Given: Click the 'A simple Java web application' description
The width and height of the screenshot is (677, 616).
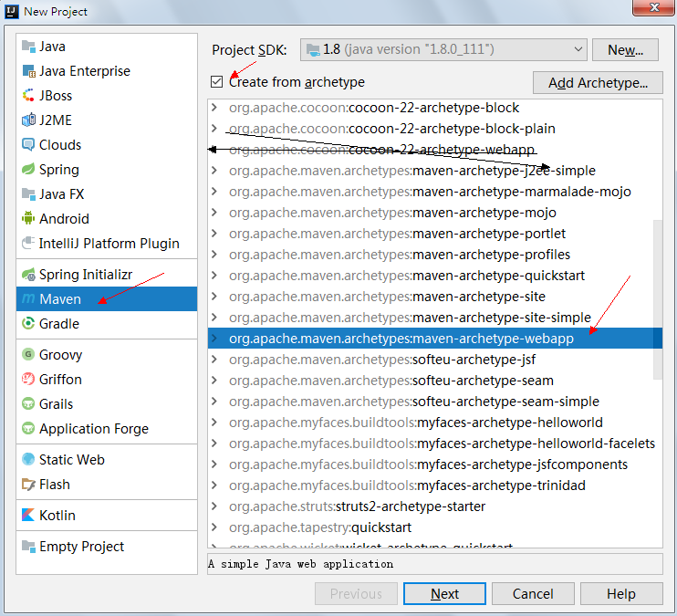Looking at the screenshot, I should click(300, 564).
